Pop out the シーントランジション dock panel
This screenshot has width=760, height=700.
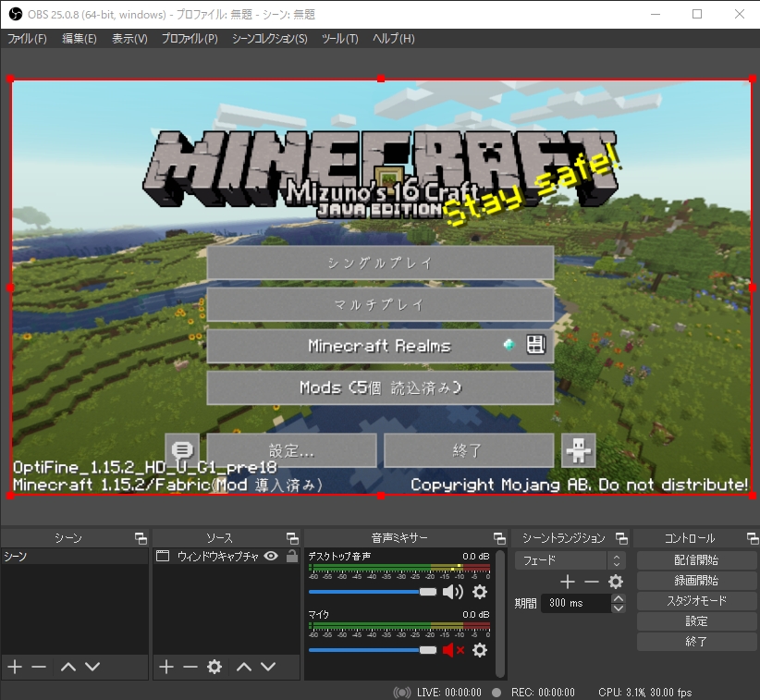point(621,538)
